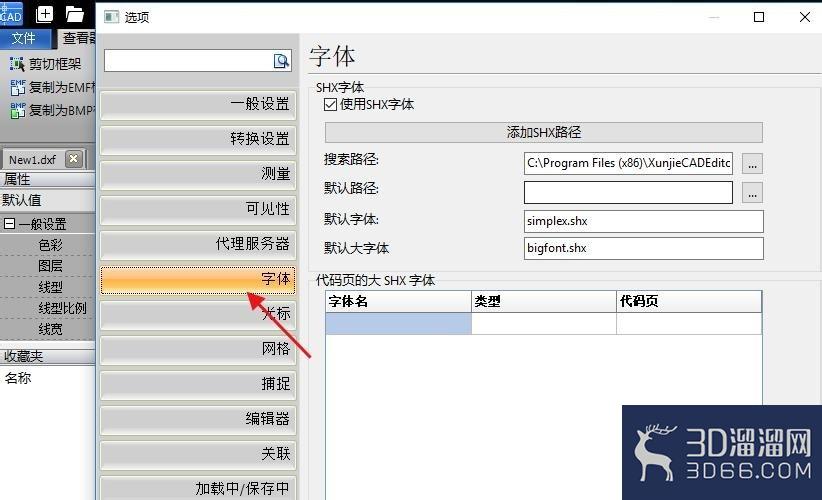Click the 字体名 column header
Image resolution: width=822 pixels, height=500 pixels.
pos(398,301)
